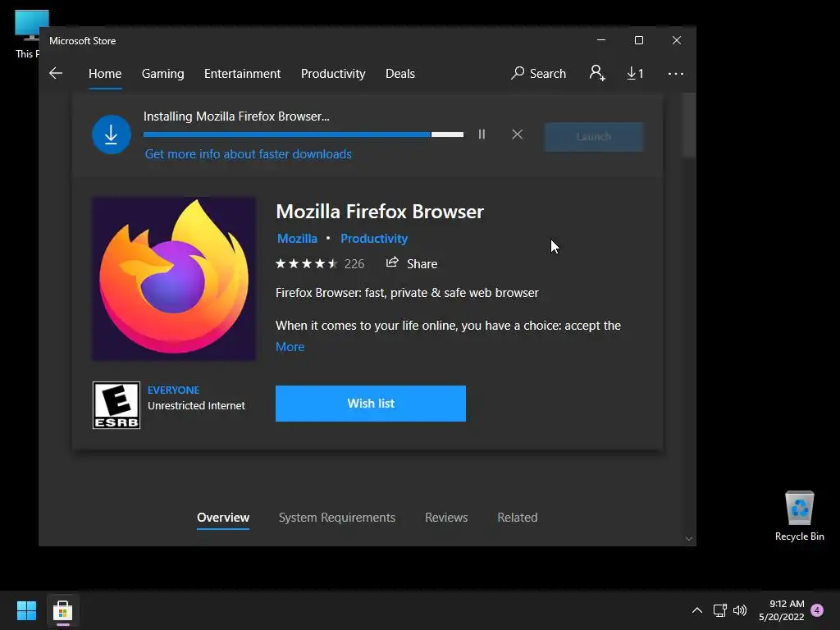Click the Firefox logo image
Image resolution: width=840 pixels, height=630 pixels.
point(174,279)
